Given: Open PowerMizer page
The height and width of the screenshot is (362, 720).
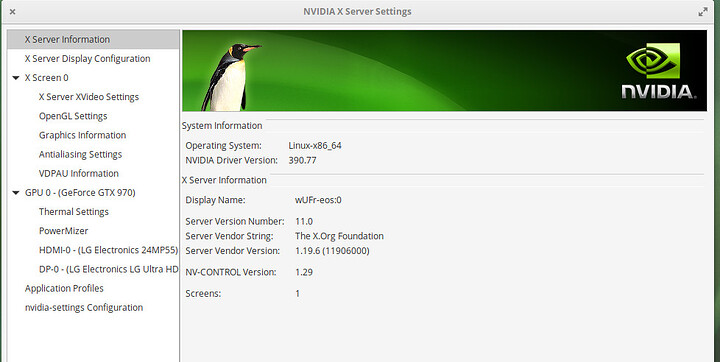Looking at the screenshot, I should click(x=63, y=231).
